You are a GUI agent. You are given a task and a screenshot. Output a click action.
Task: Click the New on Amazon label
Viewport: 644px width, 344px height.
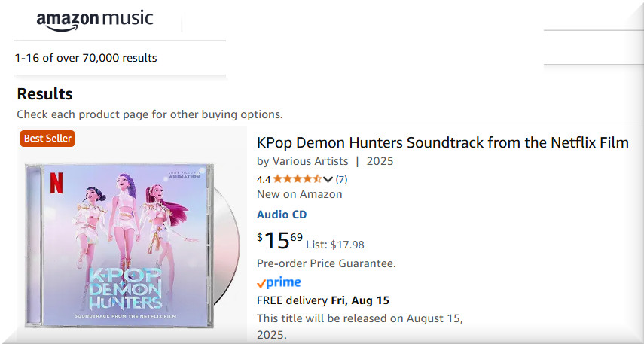[x=300, y=194]
